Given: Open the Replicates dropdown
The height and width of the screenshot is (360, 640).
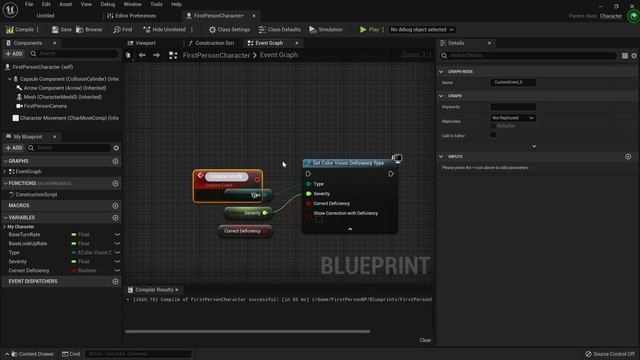Looking at the screenshot, I should tap(513, 118).
